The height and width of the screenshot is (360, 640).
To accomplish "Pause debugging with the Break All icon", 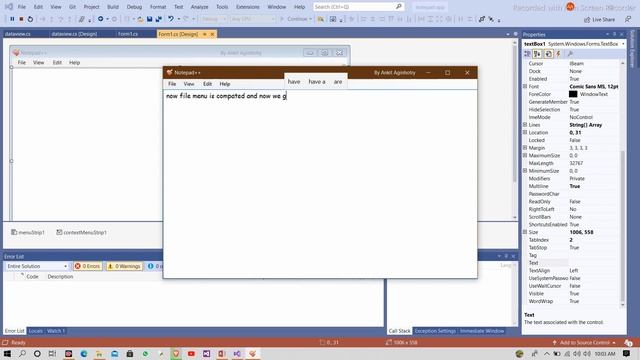I will 12,19.
